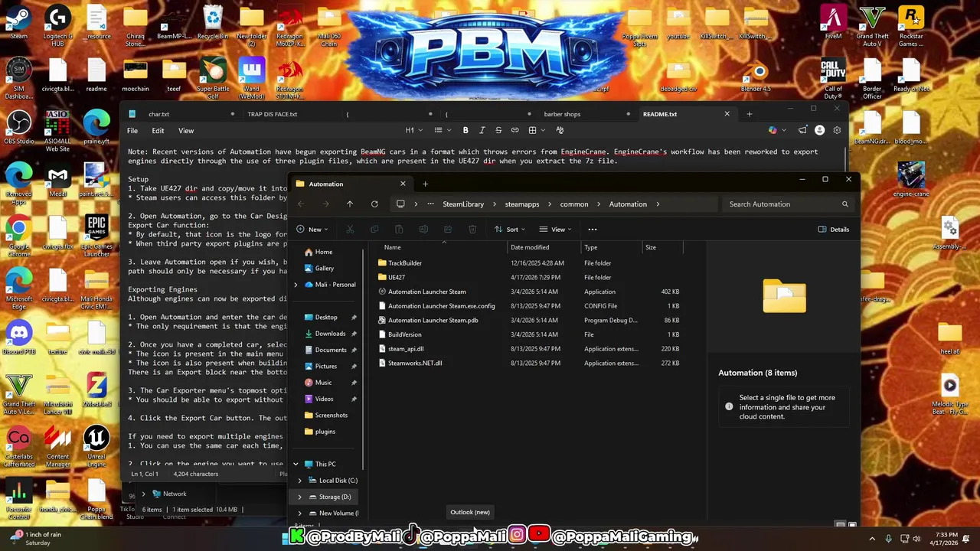This screenshot has width=980, height=551.
Task: Toggle italic formatting in Notepad
Action: 482,130
